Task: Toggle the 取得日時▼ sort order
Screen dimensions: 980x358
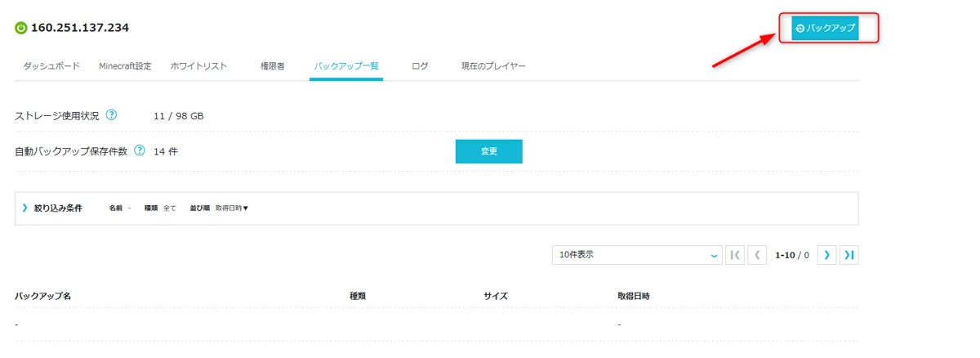Action: 232,208
